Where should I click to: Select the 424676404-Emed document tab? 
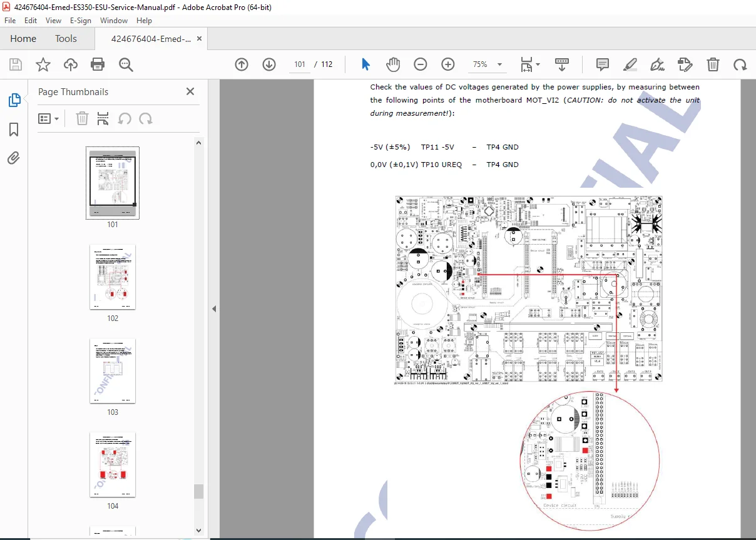click(151, 39)
